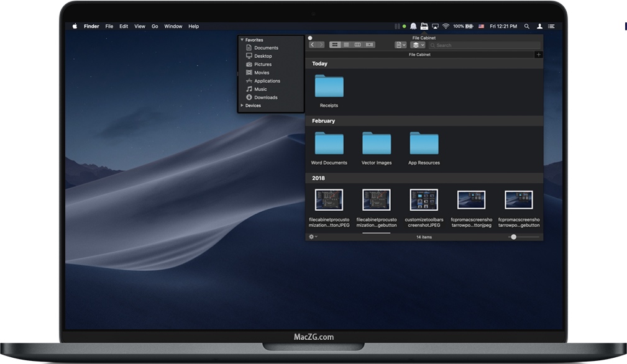The image size is (627, 364).
Task: Switch Finder to gallery view
Action: pos(369,44)
